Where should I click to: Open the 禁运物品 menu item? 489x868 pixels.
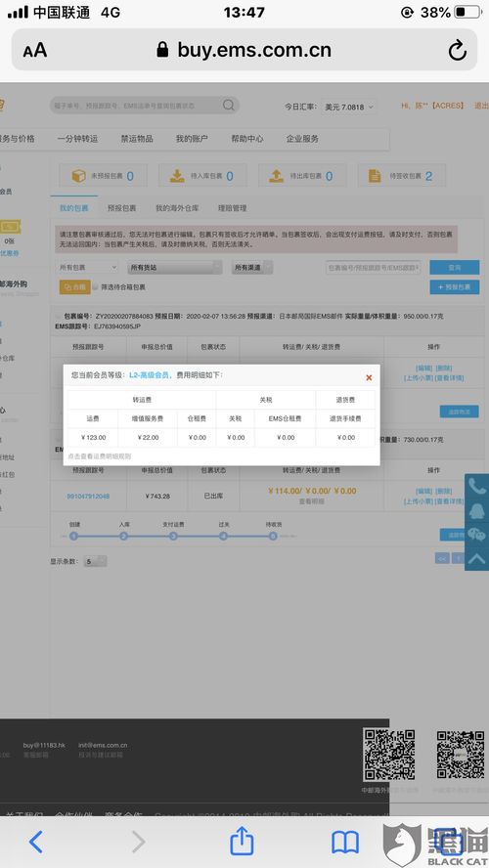click(137, 139)
